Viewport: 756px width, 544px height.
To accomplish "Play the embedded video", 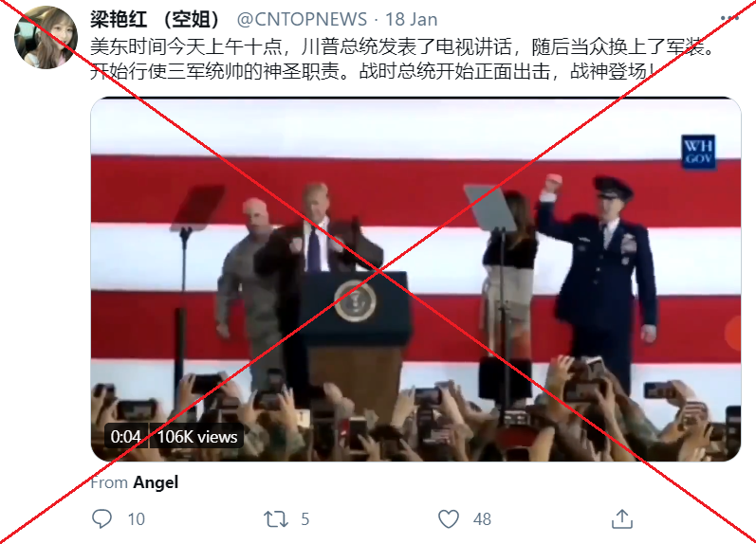I will click(x=415, y=280).
